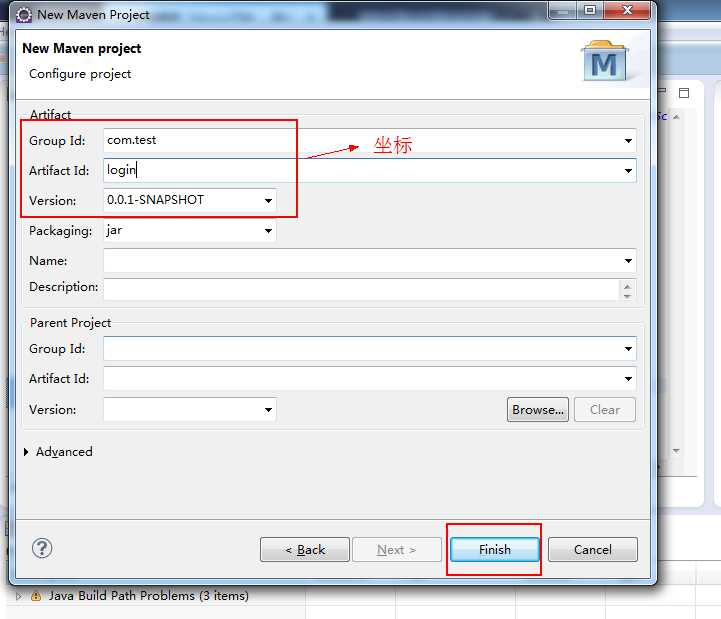The width and height of the screenshot is (721, 619).
Task: Click the background panel scroll up arrow
Action: (x=676, y=117)
